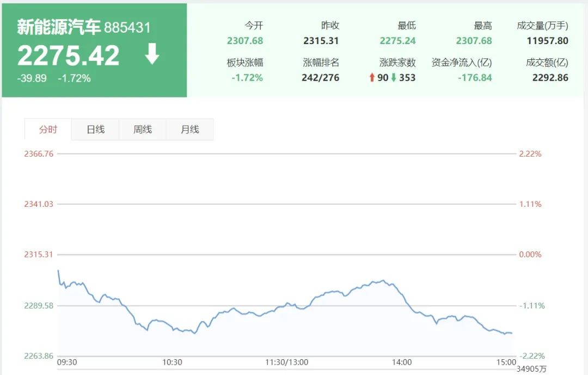Click the 昨收 label

click(330, 26)
